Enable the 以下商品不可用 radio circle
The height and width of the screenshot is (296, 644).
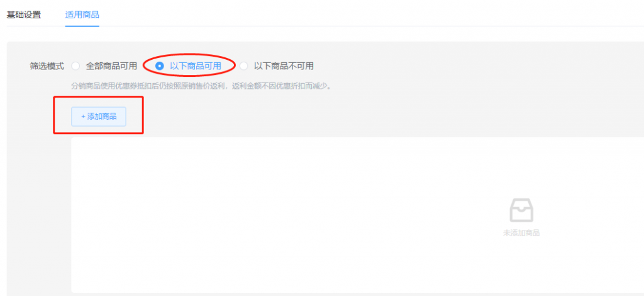click(244, 66)
